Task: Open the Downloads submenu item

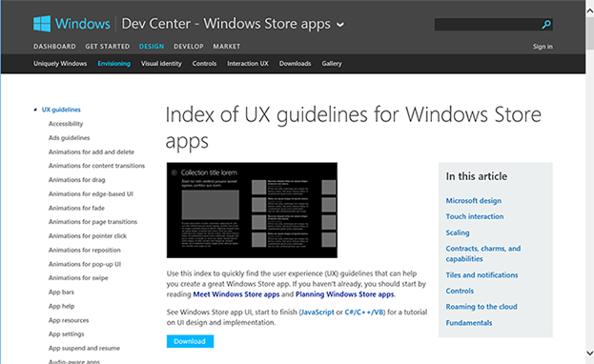Action: (x=296, y=64)
